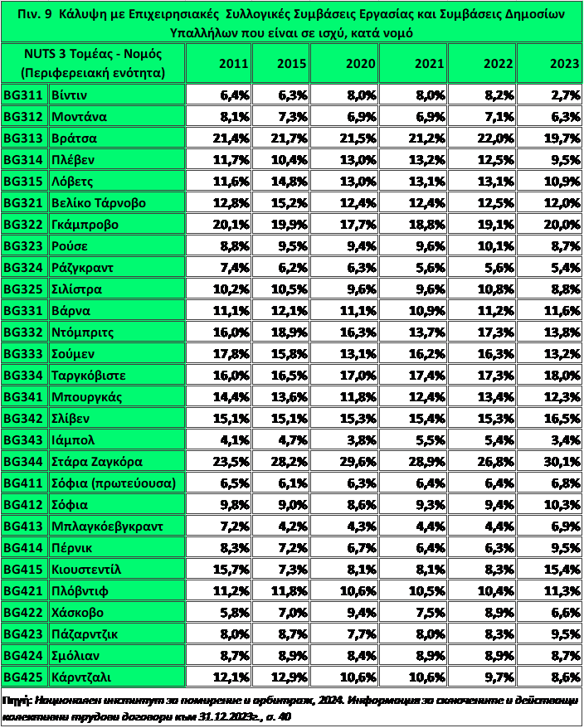584x728 pixels.
Task: Click the table title starting with Πιν. 9
Action: 292,22
